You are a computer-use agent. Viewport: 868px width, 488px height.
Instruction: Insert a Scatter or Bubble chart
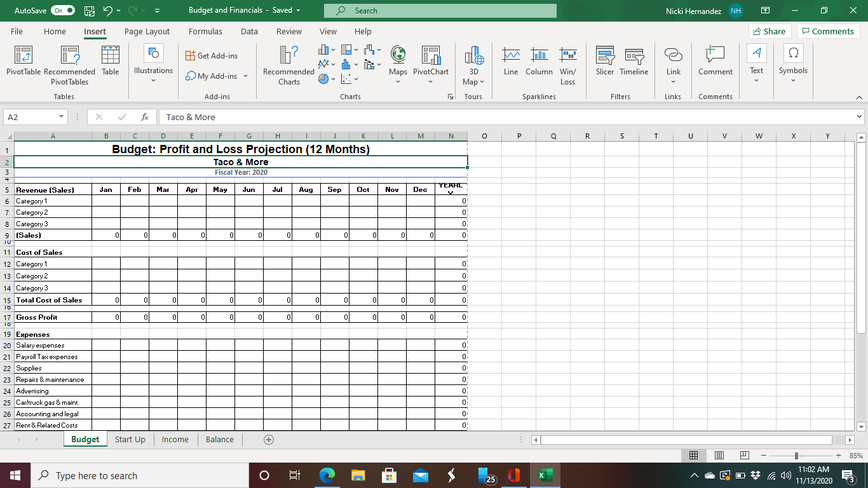[348, 79]
